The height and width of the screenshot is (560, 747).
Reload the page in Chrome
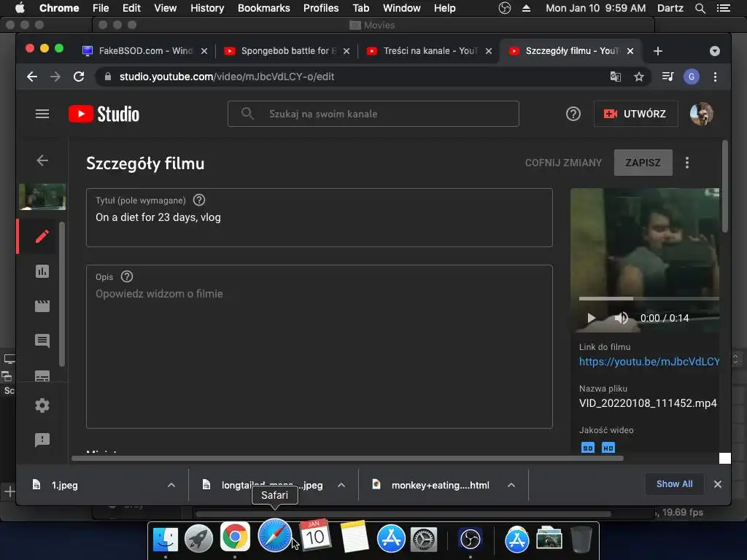pyautogui.click(x=79, y=77)
